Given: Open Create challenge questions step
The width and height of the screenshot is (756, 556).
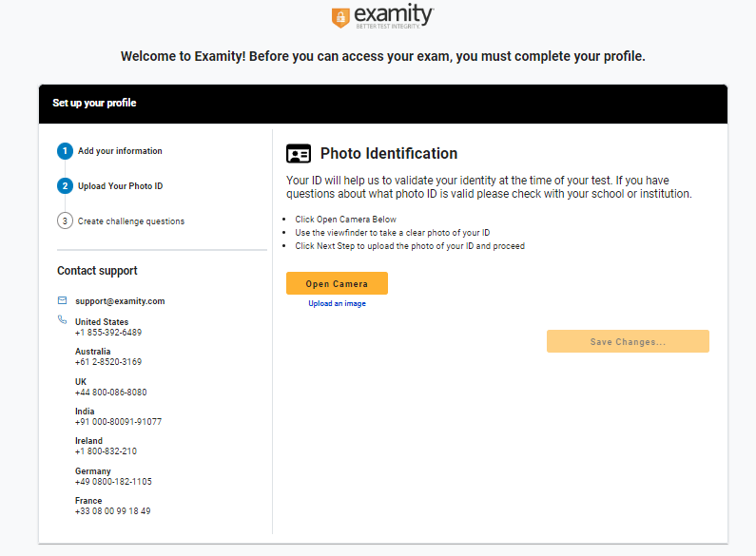Looking at the screenshot, I should 131,221.
